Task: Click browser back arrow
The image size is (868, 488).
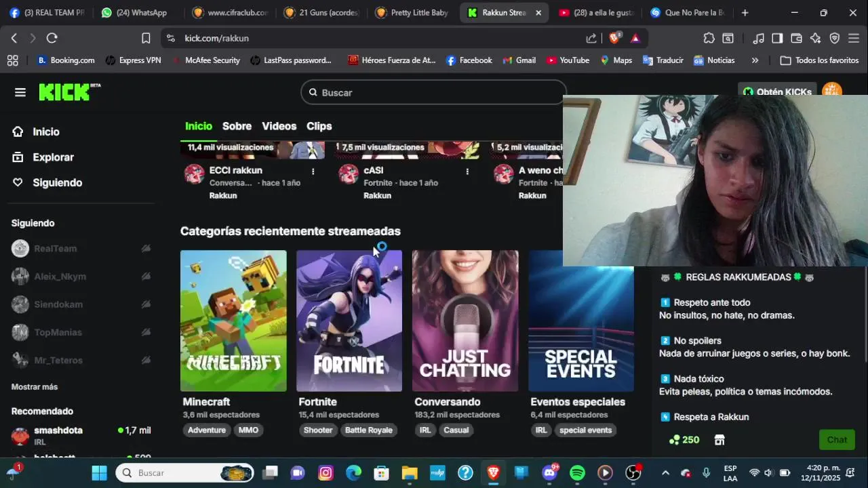Action: [x=14, y=38]
